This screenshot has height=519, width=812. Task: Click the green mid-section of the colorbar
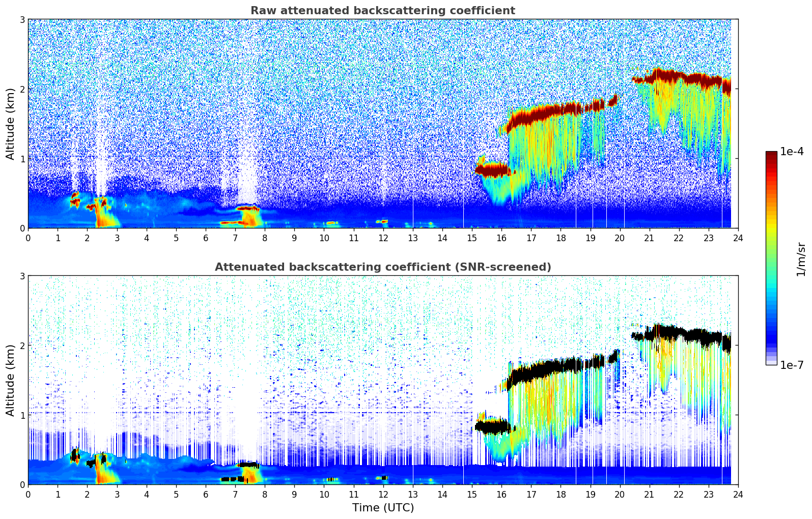pyautogui.click(x=771, y=249)
